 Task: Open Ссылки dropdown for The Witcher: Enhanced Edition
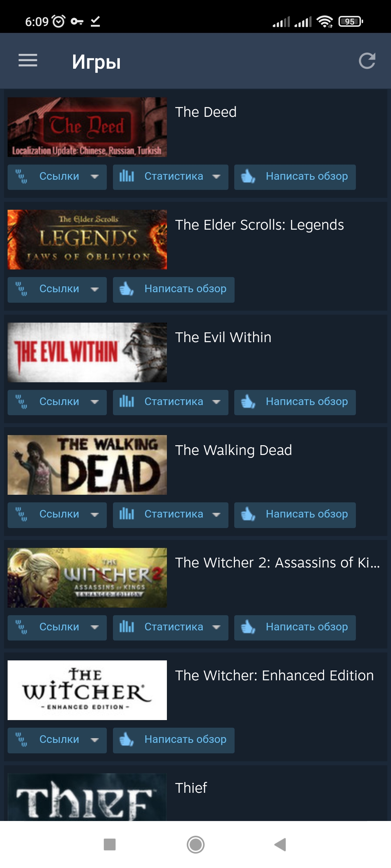pyautogui.click(x=57, y=740)
